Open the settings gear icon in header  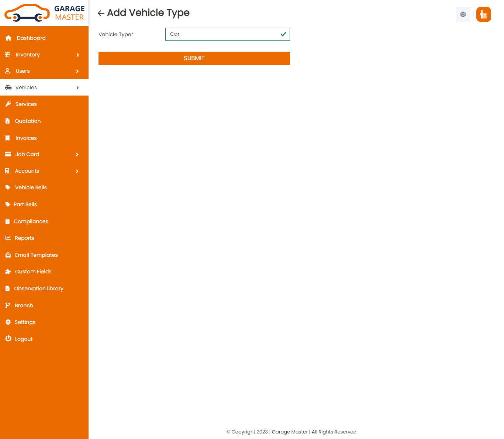click(x=463, y=14)
